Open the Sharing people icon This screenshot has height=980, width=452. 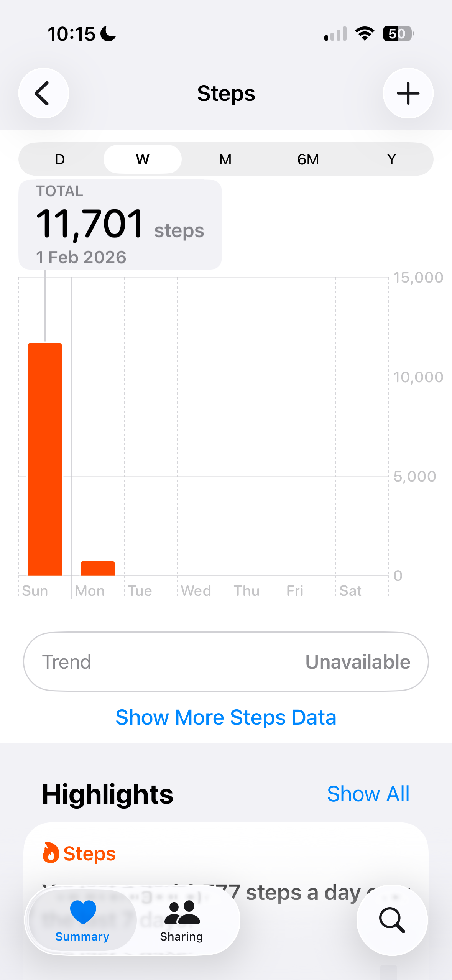click(x=182, y=913)
